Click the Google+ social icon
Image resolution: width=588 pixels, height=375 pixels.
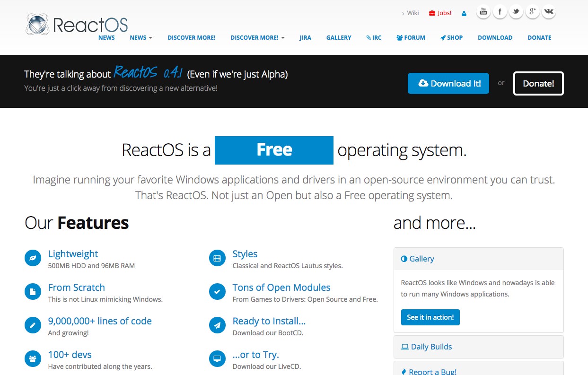tap(533, 12)
